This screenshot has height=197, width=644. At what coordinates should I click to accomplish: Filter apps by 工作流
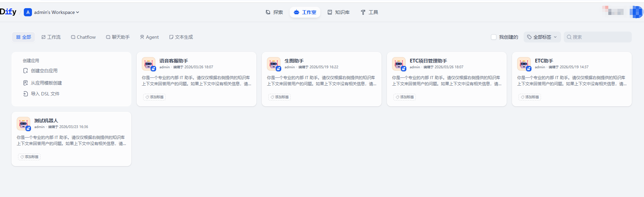pyautogui.click(x=51, y=37)
